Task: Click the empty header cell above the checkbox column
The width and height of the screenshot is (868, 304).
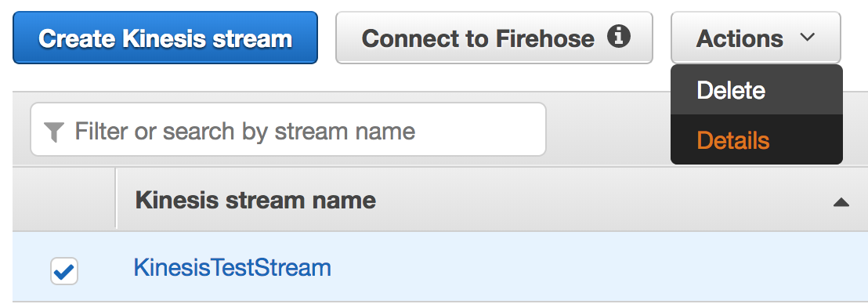Action: coord(63,199)
